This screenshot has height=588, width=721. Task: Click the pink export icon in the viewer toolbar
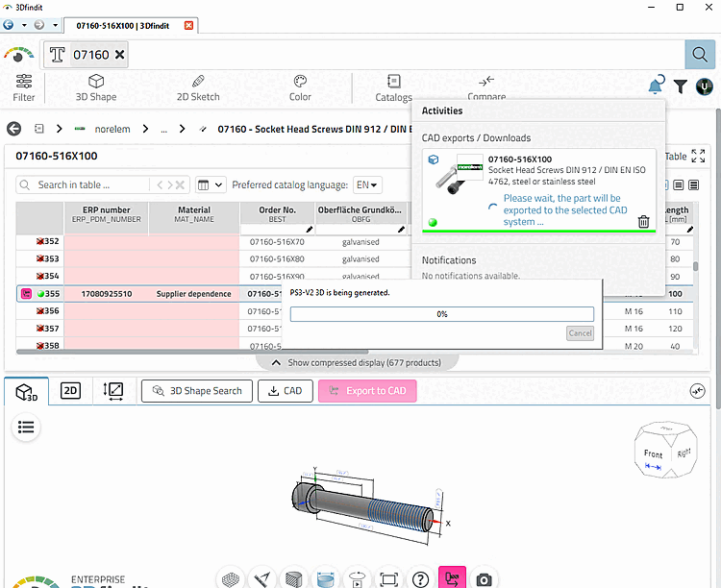click(x=452, y=577)
